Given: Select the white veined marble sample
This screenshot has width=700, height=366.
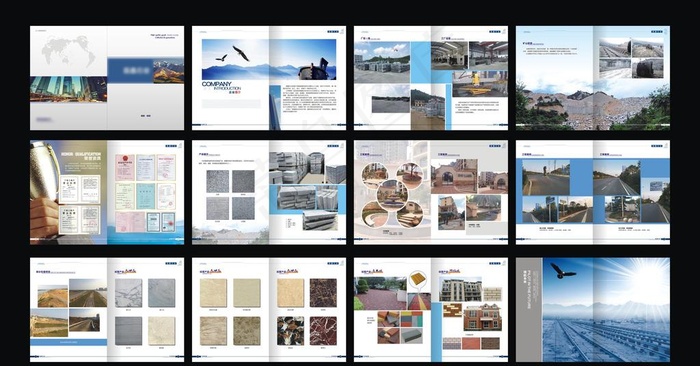Looking at the screenshot, I should [x=129, y=293].
